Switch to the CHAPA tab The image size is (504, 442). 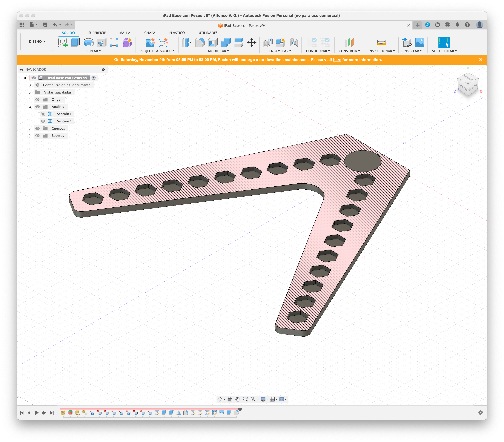coord(150,33)
